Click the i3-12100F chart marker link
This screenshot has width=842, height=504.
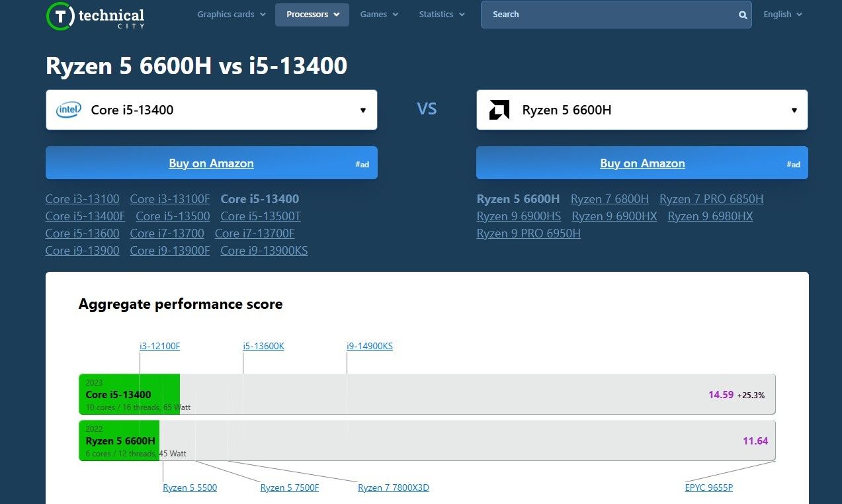pos(160,346)
